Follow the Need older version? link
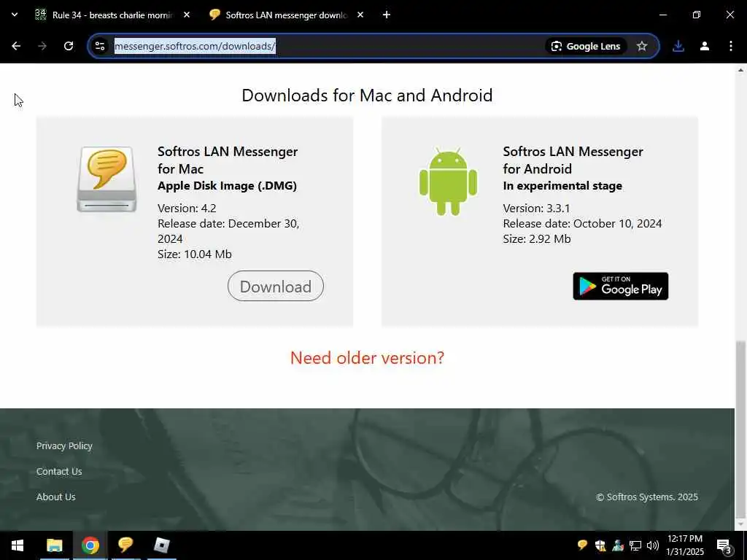747x560 pixels. [367, 357]
